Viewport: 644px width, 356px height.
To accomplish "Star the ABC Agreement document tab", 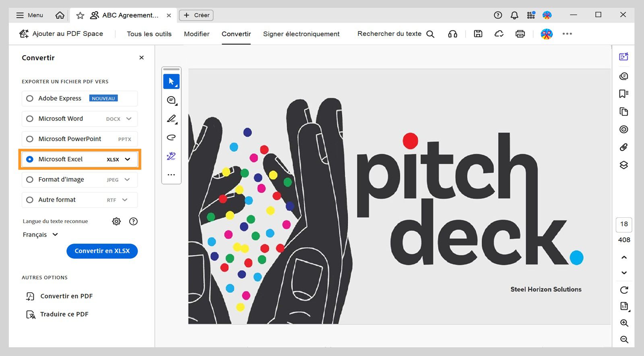I will tap(80, 15).
